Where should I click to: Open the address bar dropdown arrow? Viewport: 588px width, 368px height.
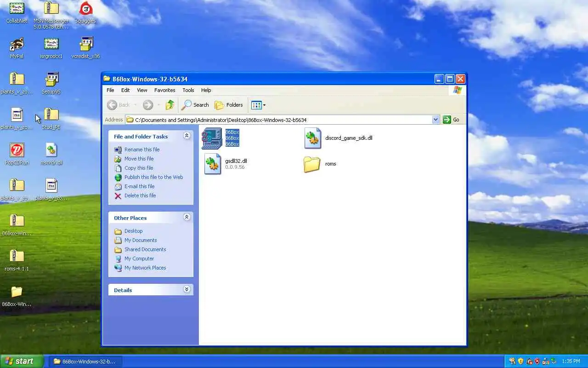pyautogui.click(x=435, y=120)
